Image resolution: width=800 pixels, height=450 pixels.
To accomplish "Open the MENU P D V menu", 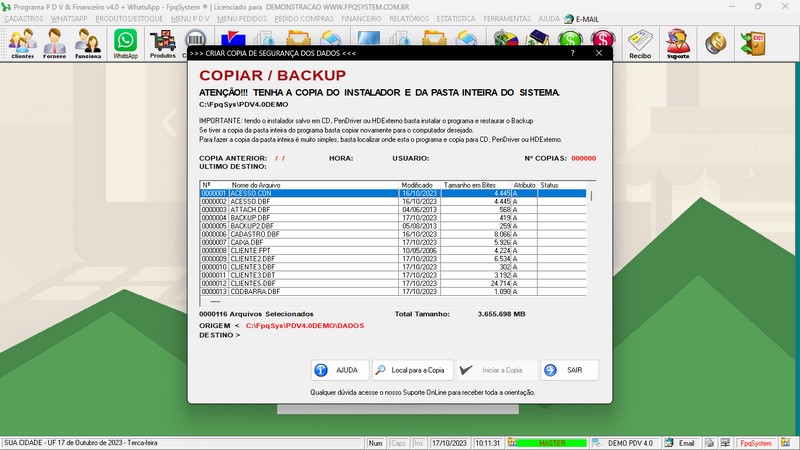I will click(x=190, y=19).
